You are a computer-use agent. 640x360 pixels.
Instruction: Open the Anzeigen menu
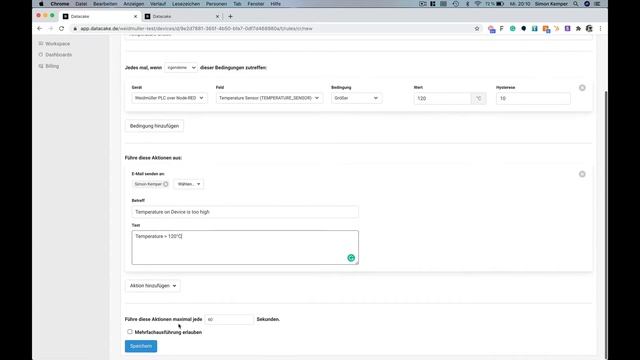click(x=133, y=4)
